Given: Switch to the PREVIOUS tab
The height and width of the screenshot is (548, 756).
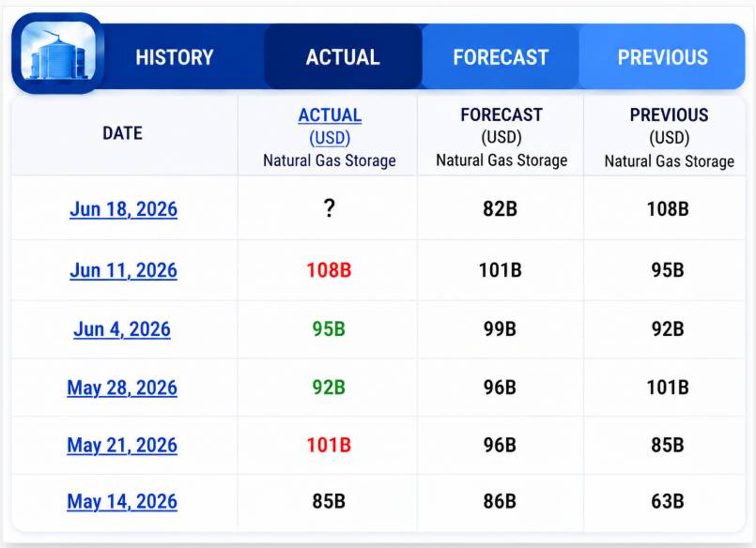Looking at the screenshot, I should (662, 57).
